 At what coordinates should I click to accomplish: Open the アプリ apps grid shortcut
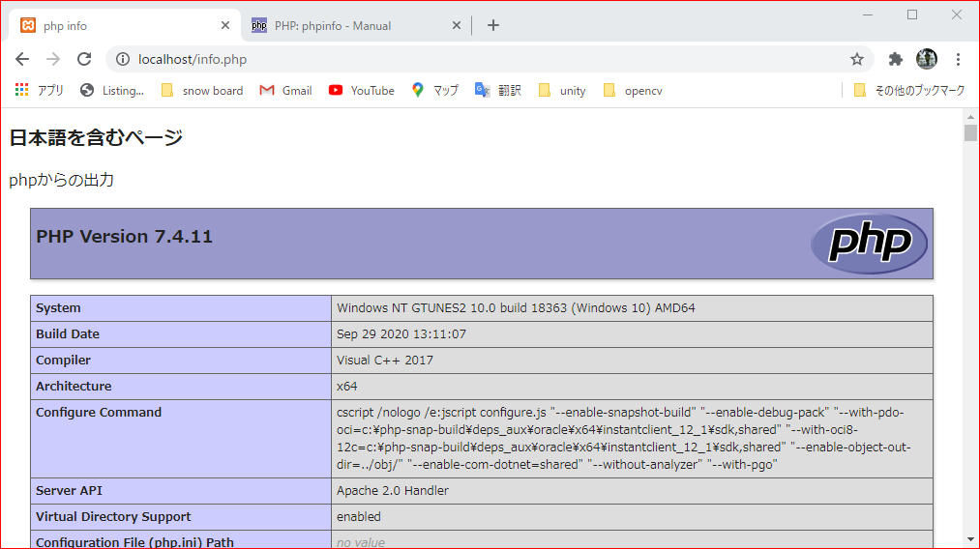(x=40, y=90)
